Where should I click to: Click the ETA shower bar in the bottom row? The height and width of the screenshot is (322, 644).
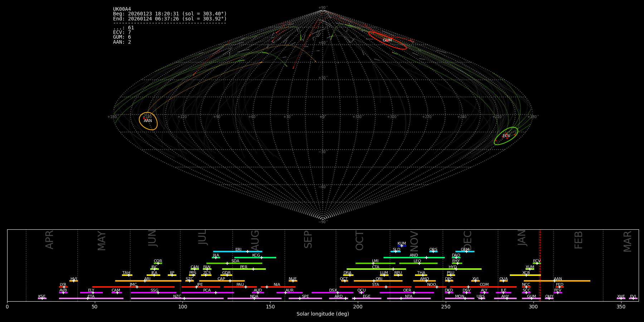(91, 298)
